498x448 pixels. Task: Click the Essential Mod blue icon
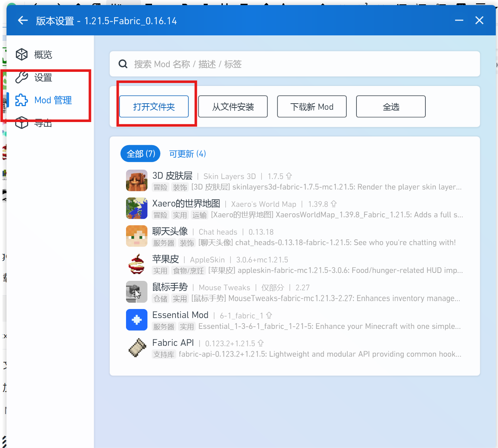pyautogui.click(x=137, y=320)
